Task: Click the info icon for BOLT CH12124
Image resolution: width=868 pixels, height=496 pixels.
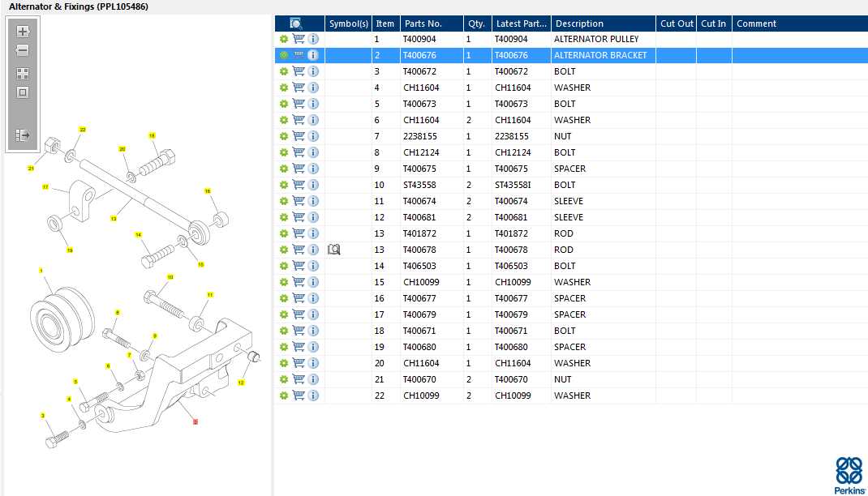Action: click(x=313, y=152)
